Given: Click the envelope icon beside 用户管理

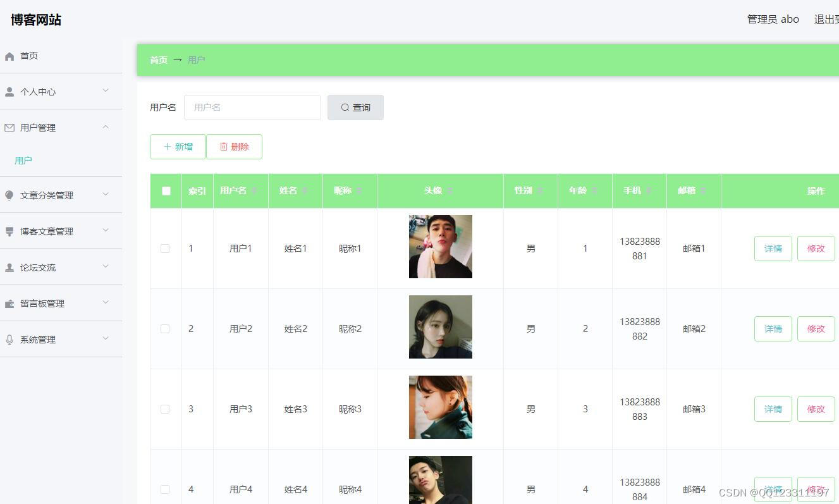Looking at the screenshot, I should (9, 128).
